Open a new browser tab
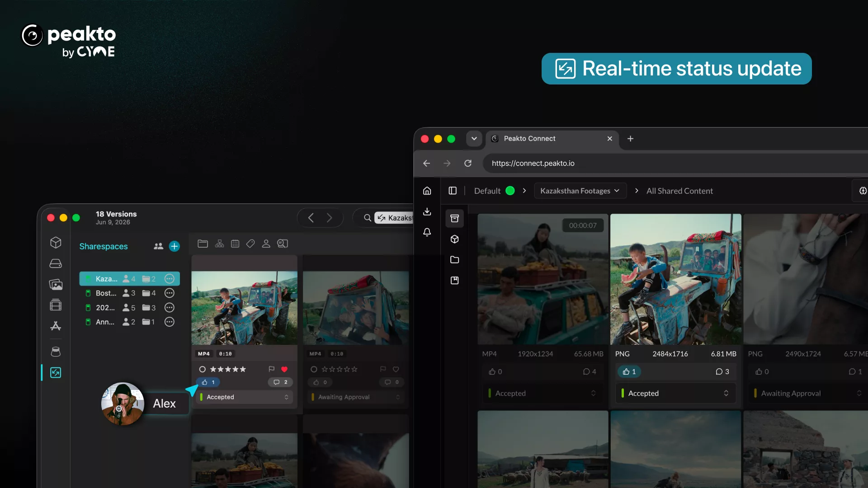The width and height of the screenshot is (868, 488). (631, 139)
